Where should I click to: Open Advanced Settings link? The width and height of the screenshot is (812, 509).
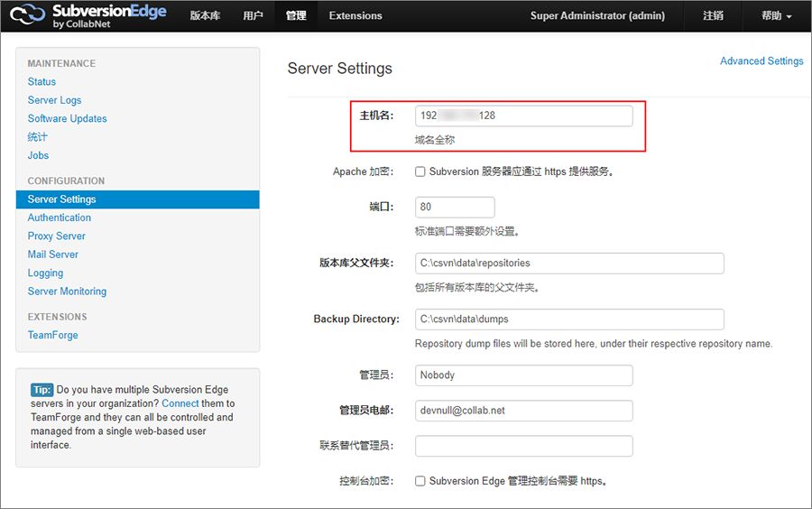tap(761, 61)
